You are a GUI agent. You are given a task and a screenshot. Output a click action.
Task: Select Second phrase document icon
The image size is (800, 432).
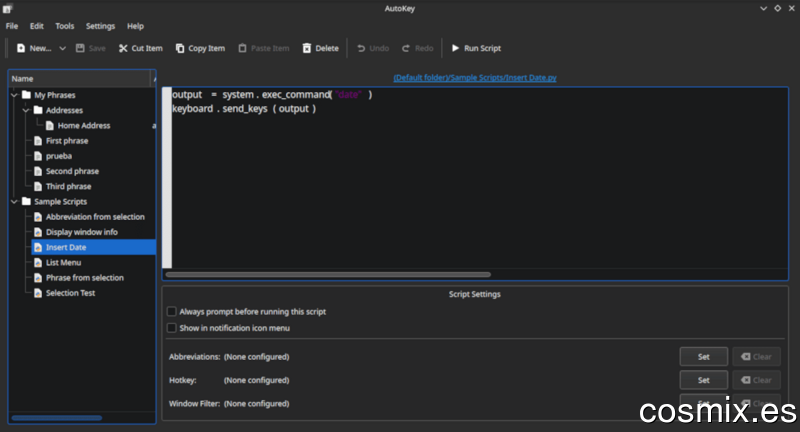(38, 171)
